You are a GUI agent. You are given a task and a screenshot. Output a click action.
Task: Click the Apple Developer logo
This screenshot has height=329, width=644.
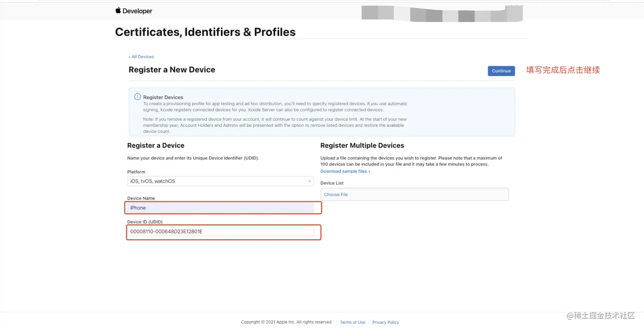click(x=133, y=11)
